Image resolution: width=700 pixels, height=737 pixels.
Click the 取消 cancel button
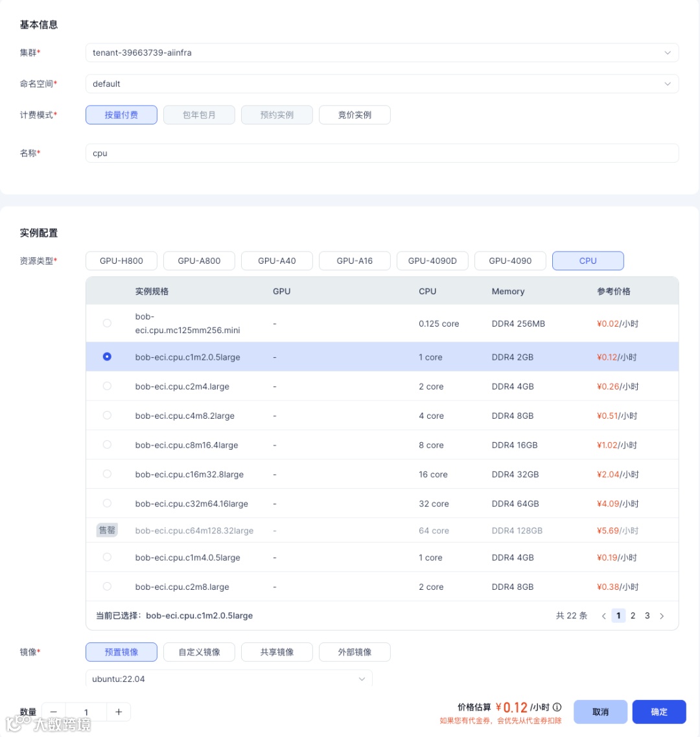click(x=600, y=712)
